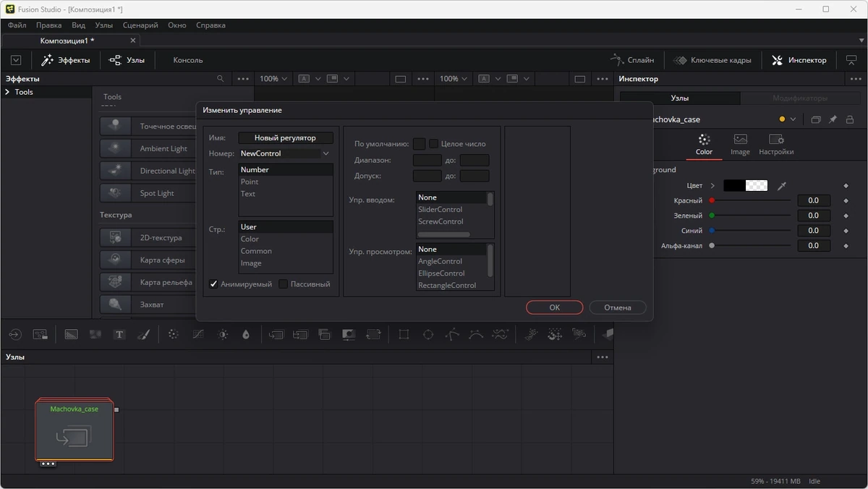Add a B-Spline mask from the toolbar
Viewport: 868px width, 489px height.
pos(476,334)
